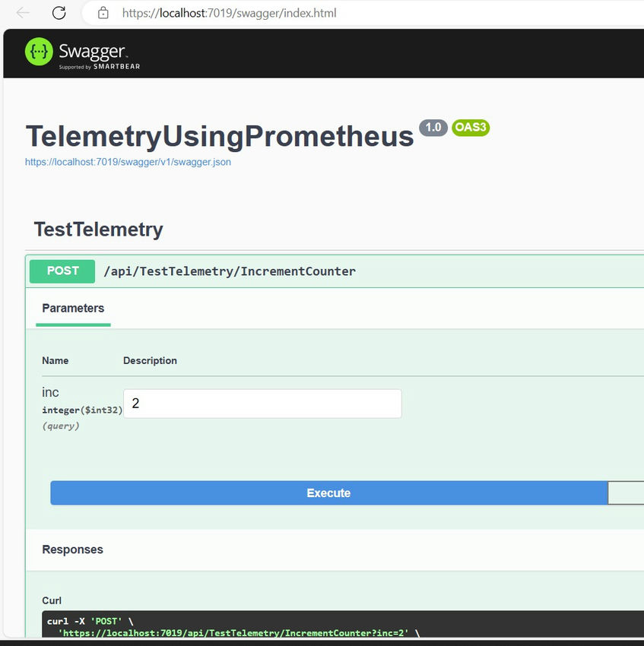Click the TelemetryUsingPrometheus title
644x646 pixels.
(219, 136)
